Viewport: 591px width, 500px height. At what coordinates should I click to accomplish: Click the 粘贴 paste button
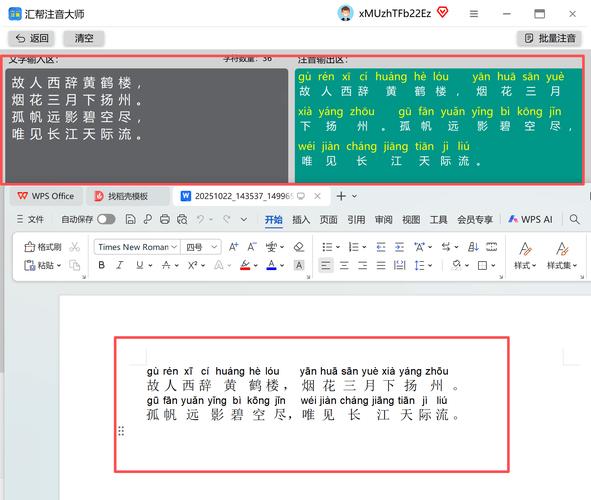(x=42, y=266)
